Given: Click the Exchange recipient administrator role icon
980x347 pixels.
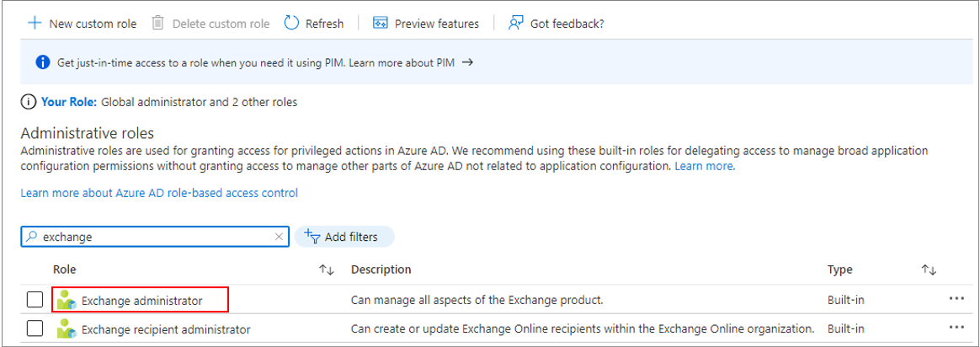Looking at the screenshot, I should (67, 328).
